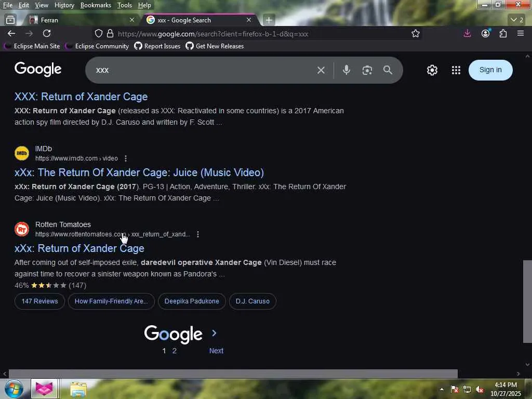Click the Rotten Tomatoes favicon logo
This screenshot has height=399, width=532.
click(x=22, y=229)
